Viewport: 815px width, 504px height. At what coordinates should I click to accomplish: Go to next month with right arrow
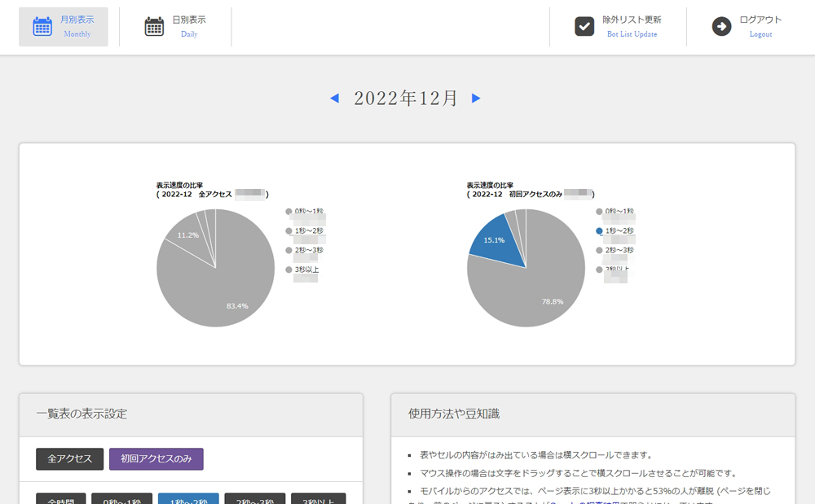[476, 98]
